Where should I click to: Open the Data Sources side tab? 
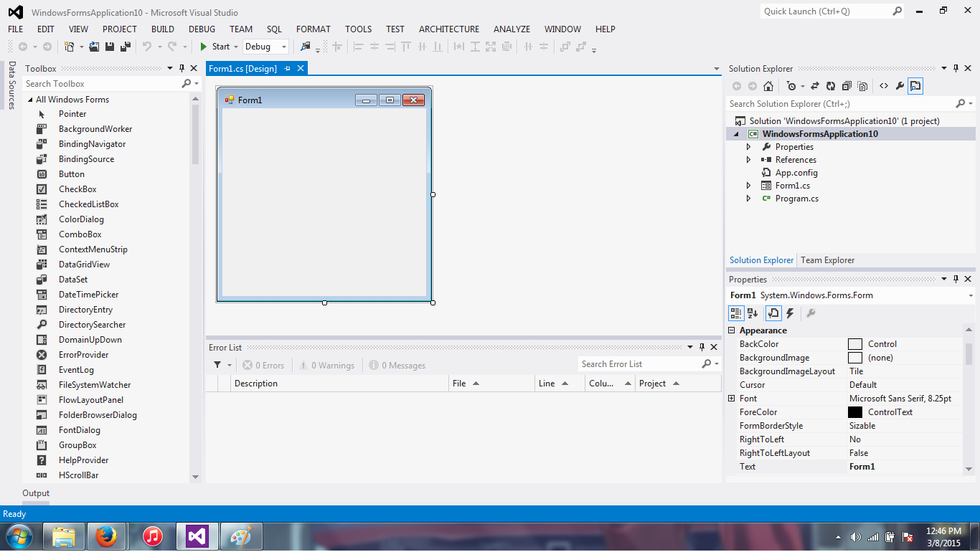click(x=11, y=85)
